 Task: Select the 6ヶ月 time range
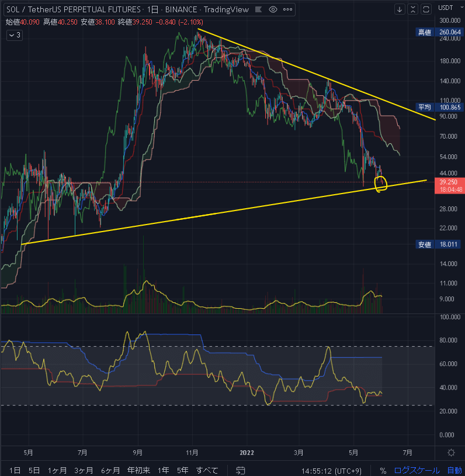click(x=110, y=470)
